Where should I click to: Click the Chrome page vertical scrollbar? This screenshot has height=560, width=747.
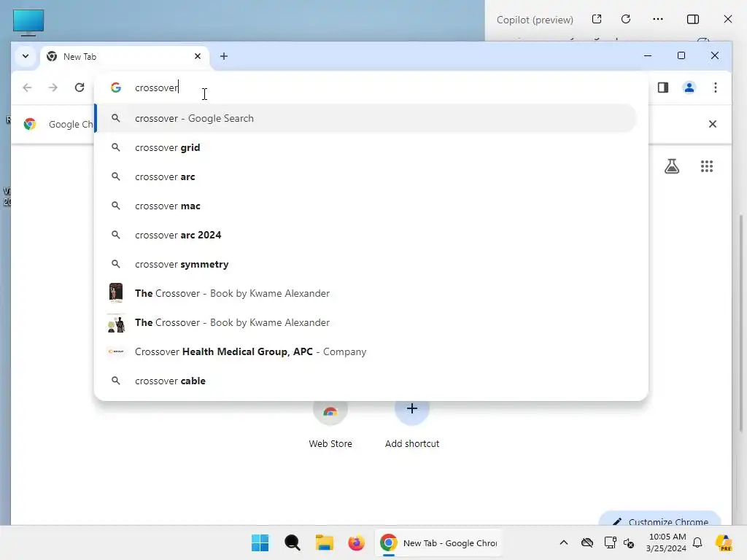(x=741, y=324)
